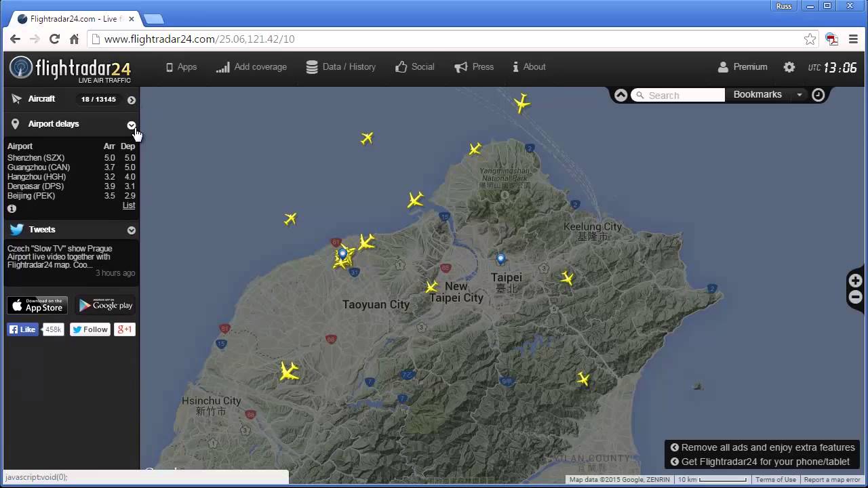Select Denpasar (DPS) in delays list
The width and height of the screenshot is (868, 488).
coord(71,186)
